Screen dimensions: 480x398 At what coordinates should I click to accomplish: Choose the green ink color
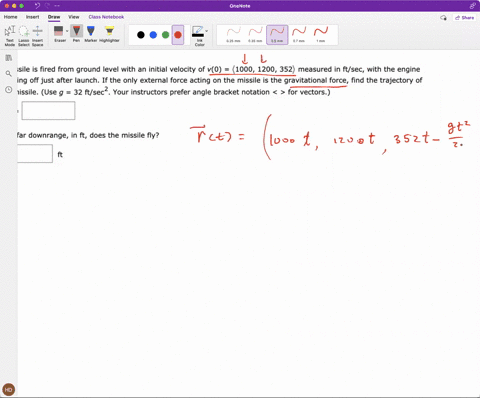(x=165, y=35)
